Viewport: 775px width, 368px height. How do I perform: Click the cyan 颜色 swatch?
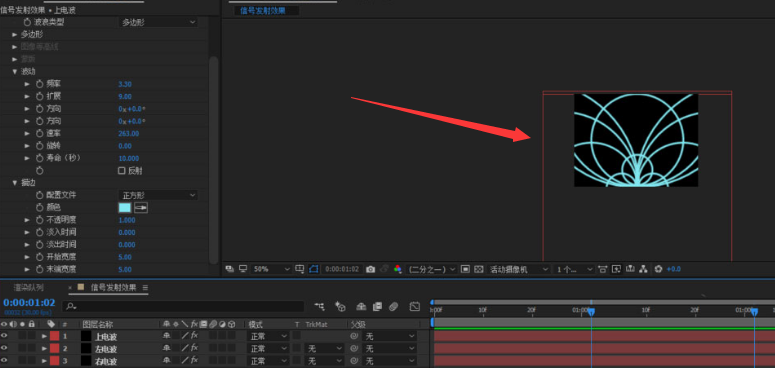125,207
